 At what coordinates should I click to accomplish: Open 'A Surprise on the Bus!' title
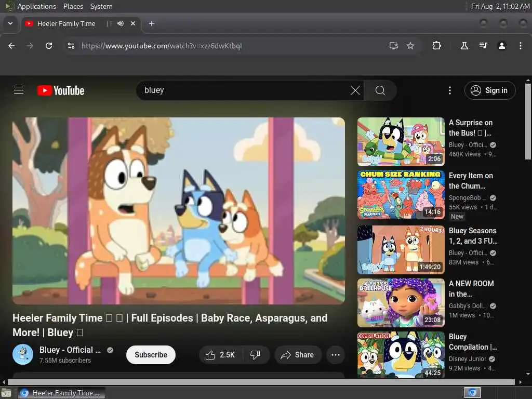pyautogui.click(x=471, y=128)
